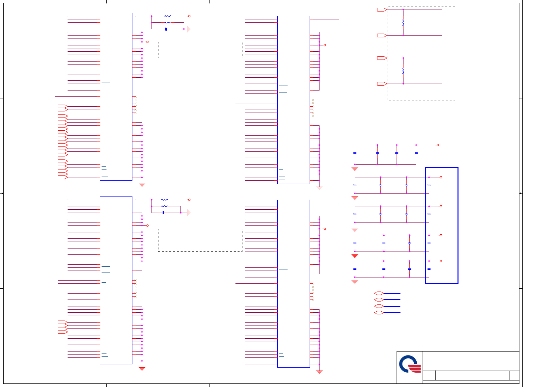Click the power terminal circle of the topmost capacitor bank

pyautogui.click(x=438, y=145)
